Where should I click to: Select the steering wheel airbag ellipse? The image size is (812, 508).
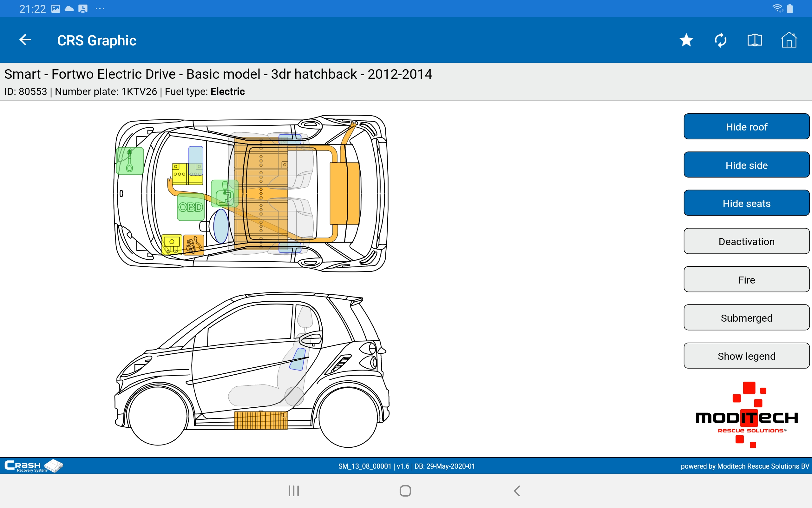click(221, 226)
